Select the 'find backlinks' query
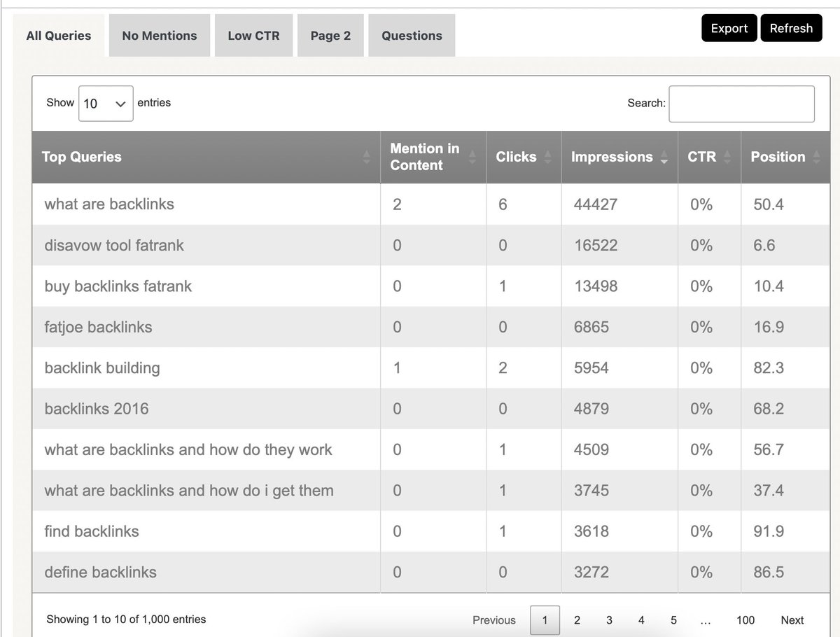 [x=92, y=531]
